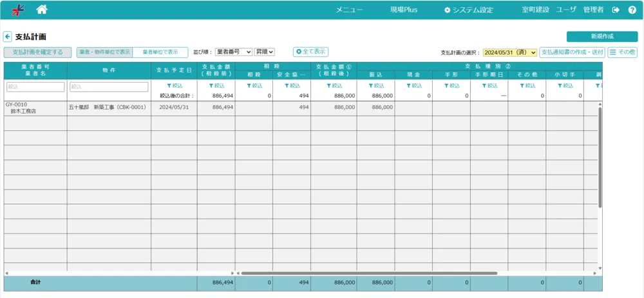Click the 業者番号 filter input field
This screenshot has width=644, height=298.
(35, 86)
